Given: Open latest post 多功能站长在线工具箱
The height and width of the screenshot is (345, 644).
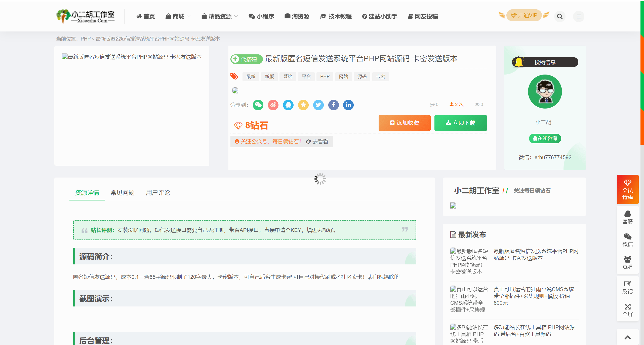Looking at the screenshot, I should point(534,331).
